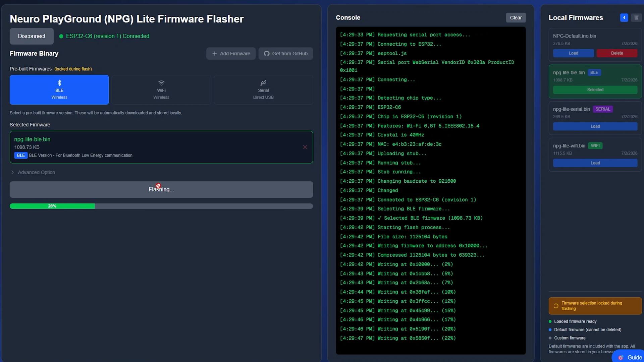Clear the console output
Screen dimensions: 644x362
pyautogui.click(x=516, y=18)
